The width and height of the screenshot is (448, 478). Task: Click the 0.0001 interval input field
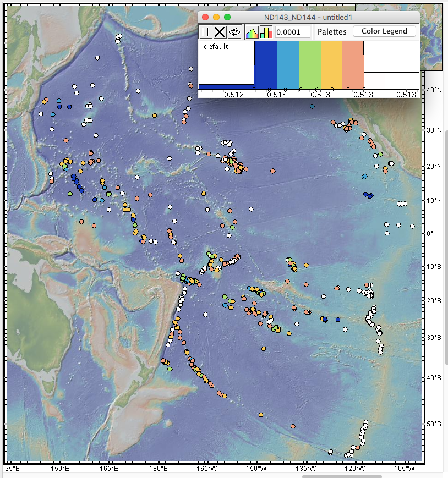(293, 32)
